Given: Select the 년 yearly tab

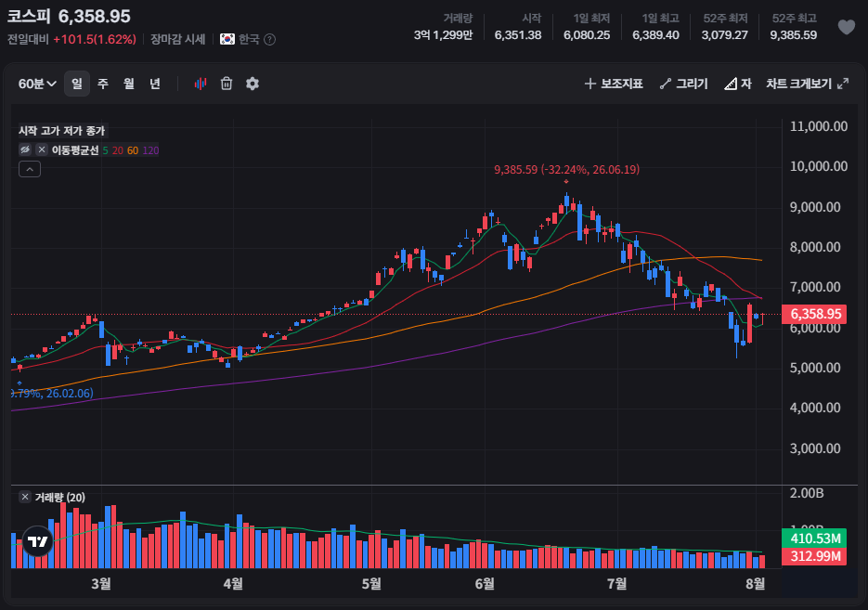Looking at the screenshot, I should 155,84.
